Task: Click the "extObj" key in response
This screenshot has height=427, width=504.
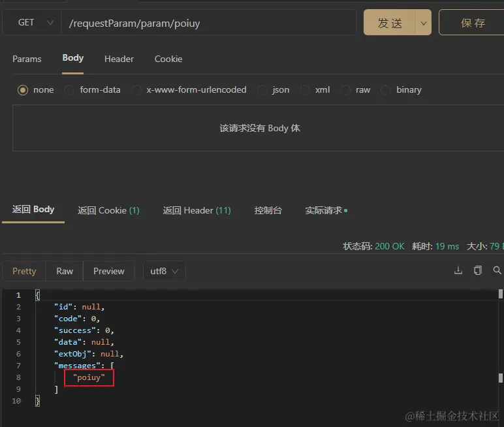Action: click(72, 354)
